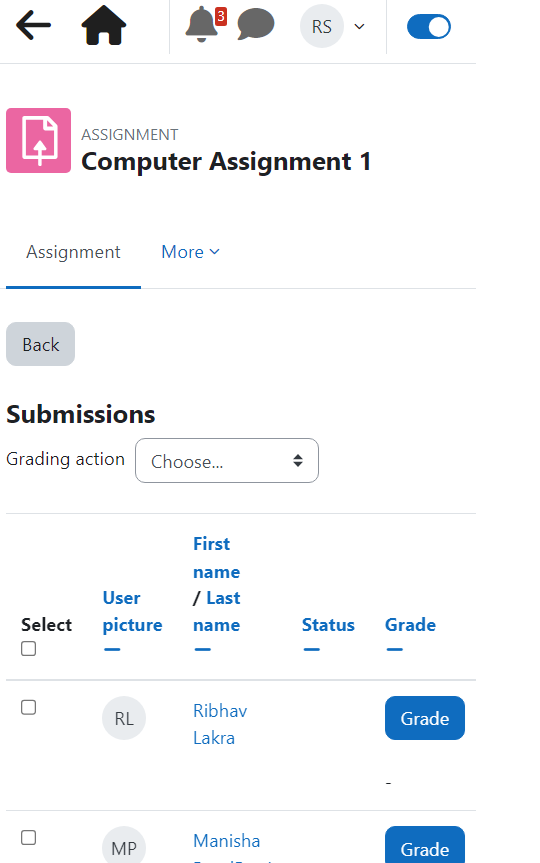540x863 pixels.
Task: Select Manisha's row checkbox
Action: 29,838
